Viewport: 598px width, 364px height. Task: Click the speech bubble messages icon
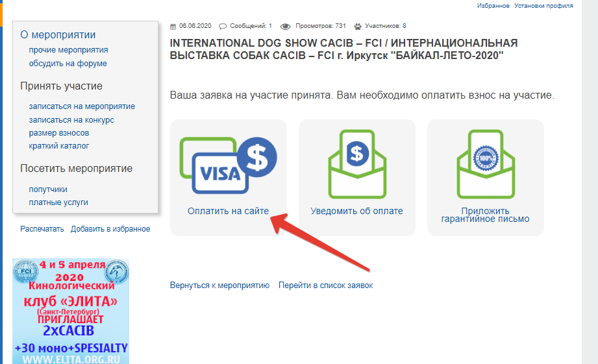(x=223, y=27)
